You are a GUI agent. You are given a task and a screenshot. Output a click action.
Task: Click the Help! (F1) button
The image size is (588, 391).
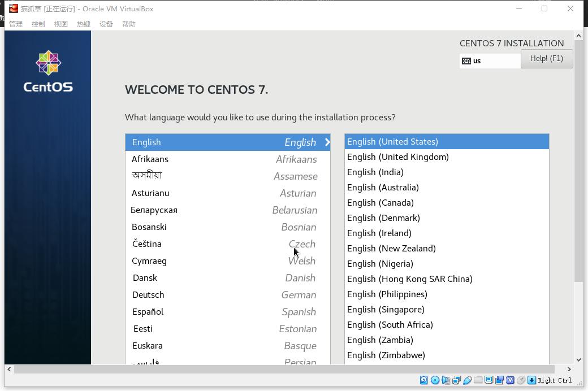[547, 59]
